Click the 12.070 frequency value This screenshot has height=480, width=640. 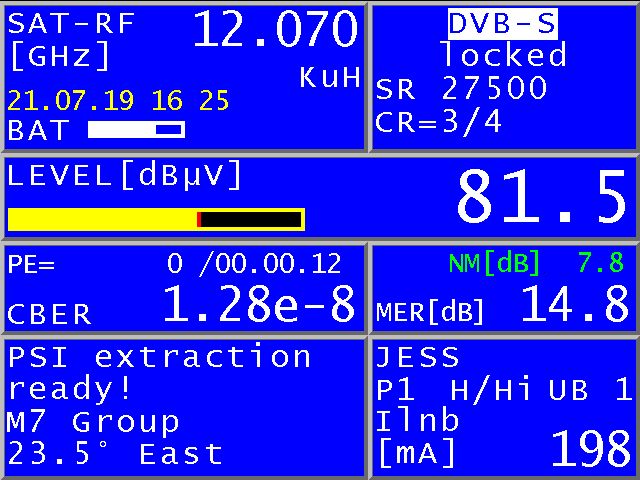(275, 31)
